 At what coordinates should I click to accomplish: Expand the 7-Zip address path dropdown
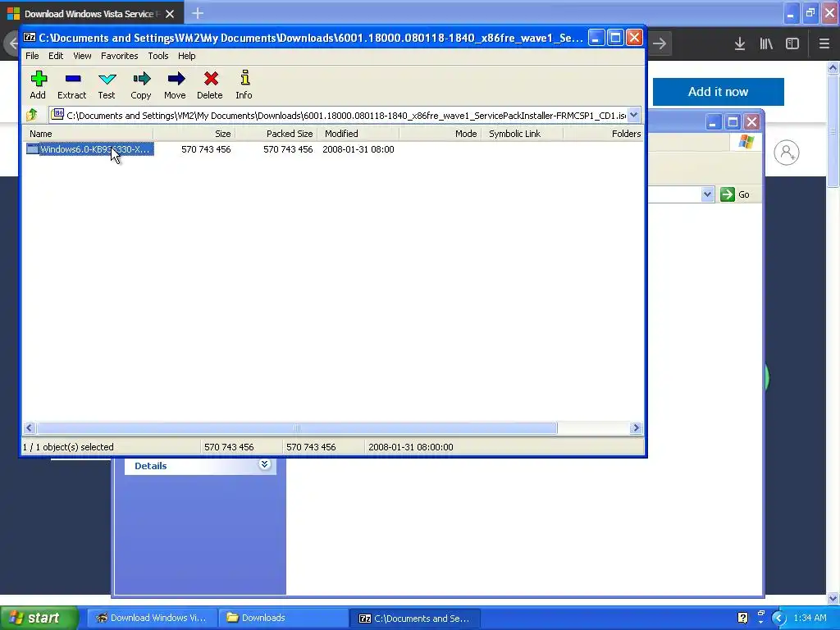[x=634, y=115]
